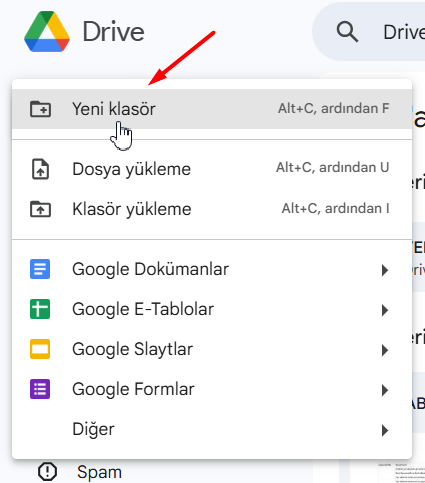This screenshot has height=483, width=425.
Task: Open Google Slaytlar menu entry
Action: point(212,349)
